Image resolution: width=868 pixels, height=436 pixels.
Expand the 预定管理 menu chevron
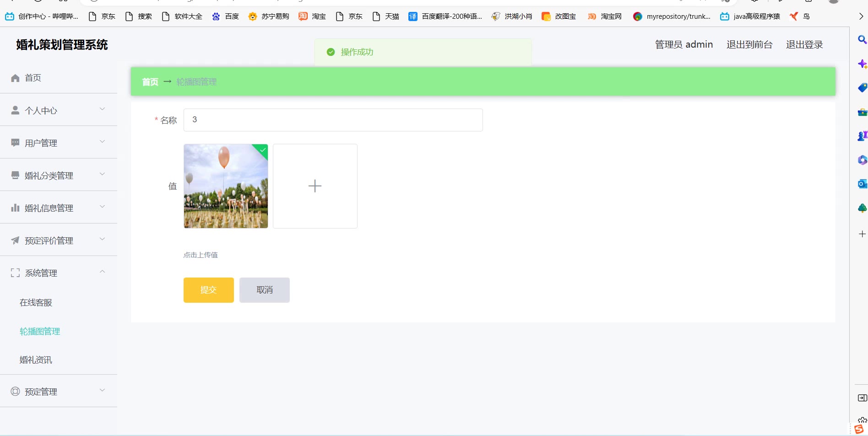[x=102, y=390]
